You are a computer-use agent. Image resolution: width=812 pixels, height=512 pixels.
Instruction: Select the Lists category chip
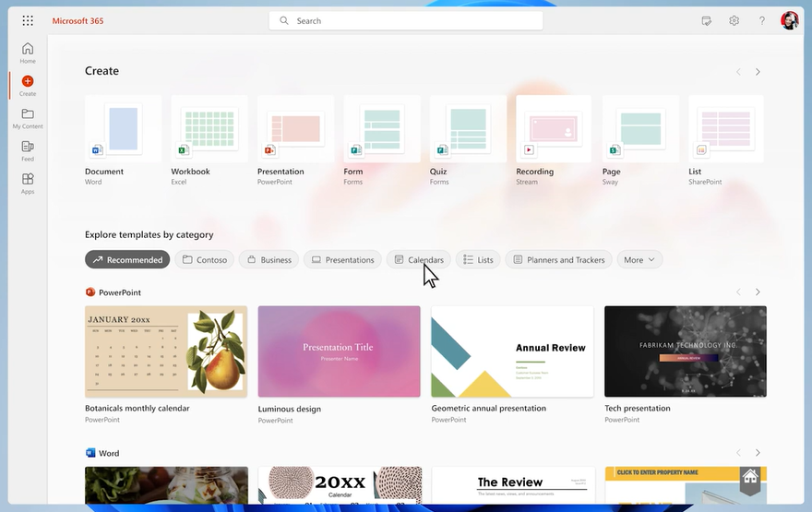[478, 260]
